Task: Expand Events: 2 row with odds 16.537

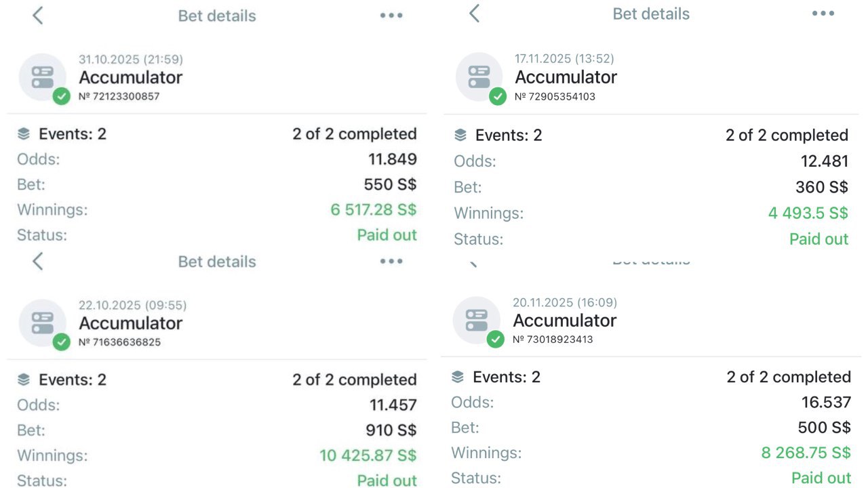Action: coord(651,377)
